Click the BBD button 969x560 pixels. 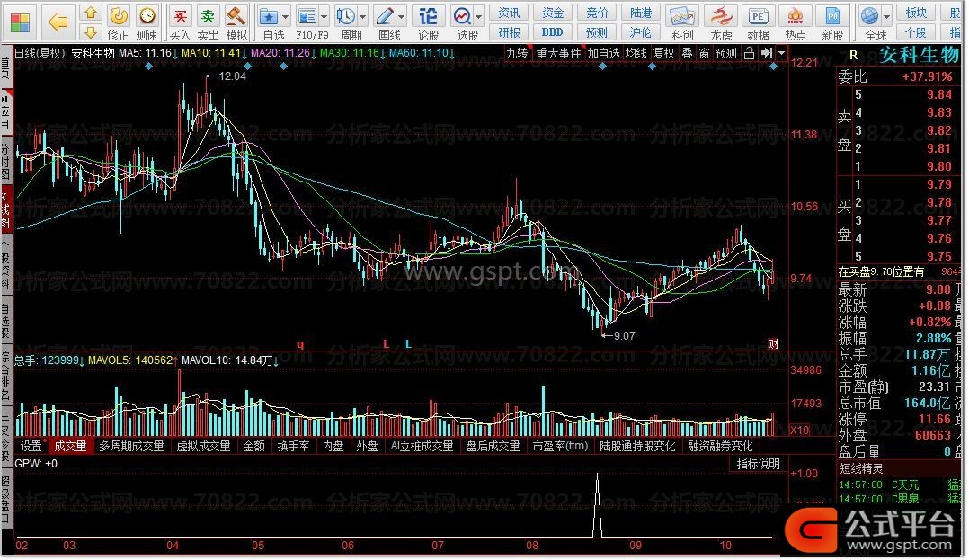tap(553, 32)
